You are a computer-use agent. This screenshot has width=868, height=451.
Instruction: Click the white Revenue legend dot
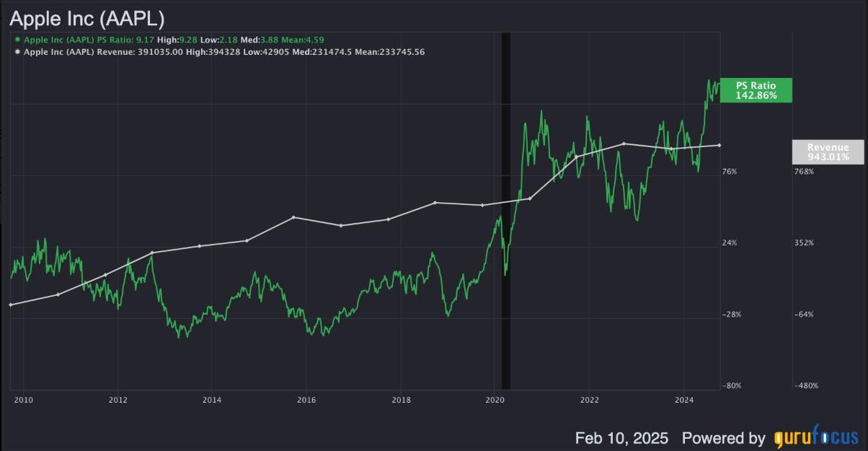(x=17, y=53)
